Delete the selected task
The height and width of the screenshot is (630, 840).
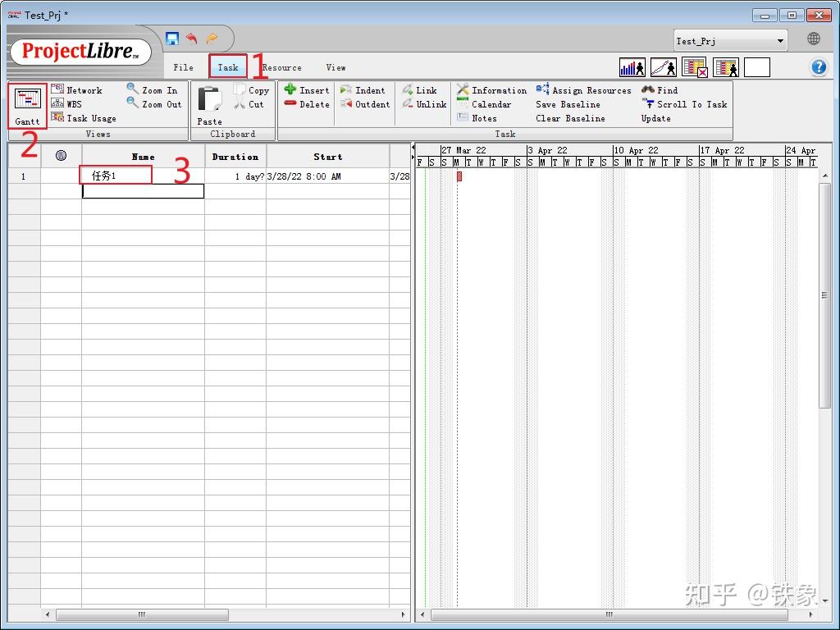[x=307, y=104]
